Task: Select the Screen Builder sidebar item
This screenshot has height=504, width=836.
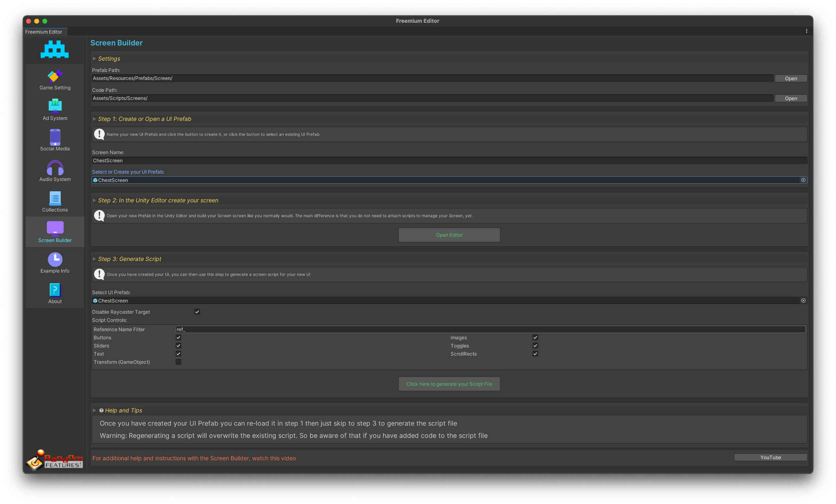Action: pos(55,232)
